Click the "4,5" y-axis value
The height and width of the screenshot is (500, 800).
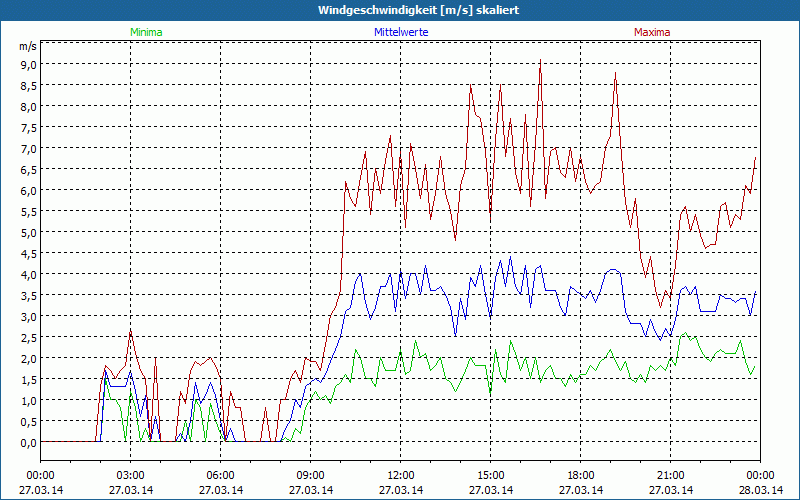[x=29, y=254]
